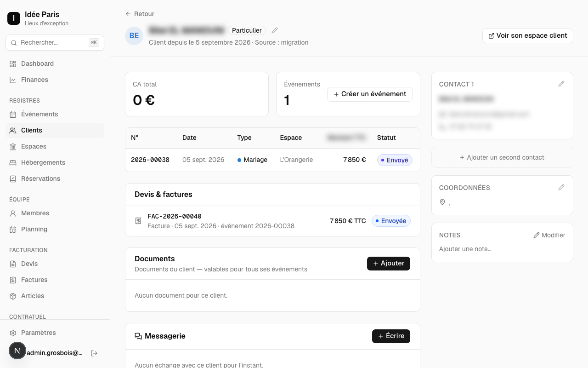
Task: Click the L'Orangerie space cell
Action: (296, 160)
